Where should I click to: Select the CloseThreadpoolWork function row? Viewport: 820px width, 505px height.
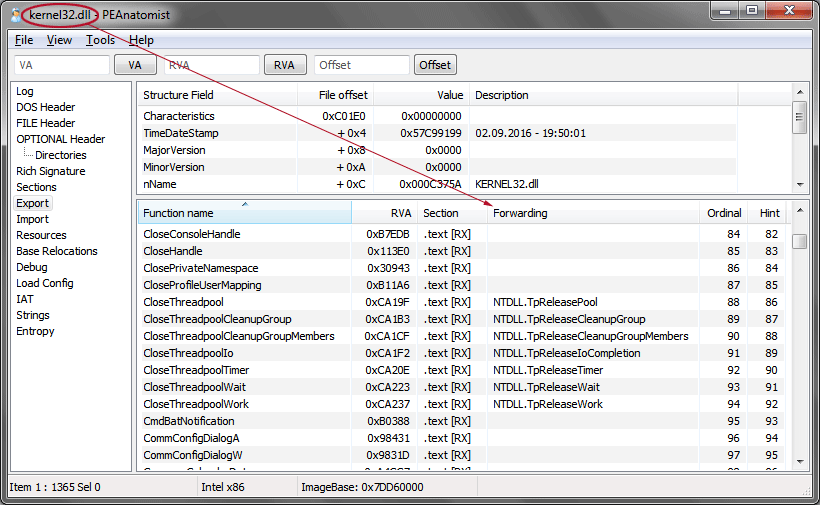[x=461, y=404]
